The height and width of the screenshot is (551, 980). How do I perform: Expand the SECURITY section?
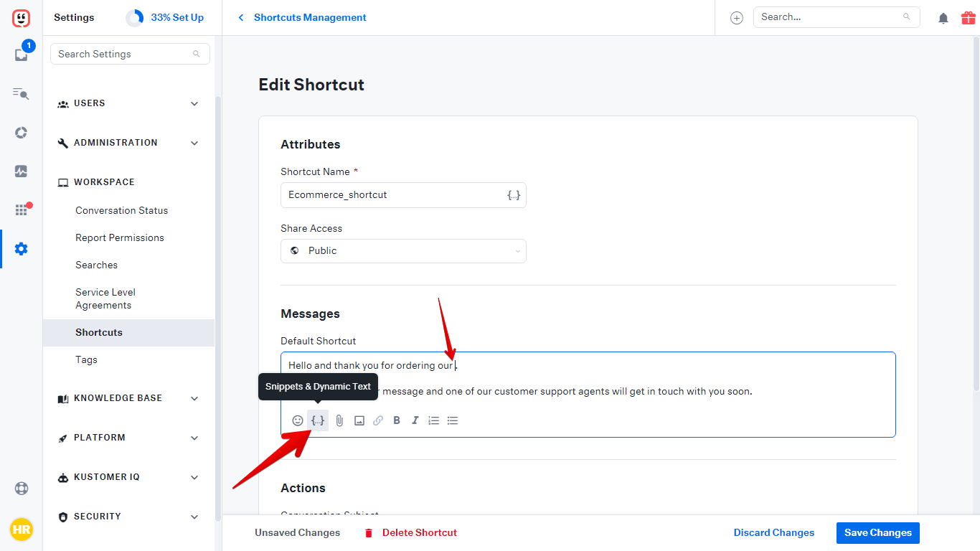pyautogui.click(x=128, y=517)
